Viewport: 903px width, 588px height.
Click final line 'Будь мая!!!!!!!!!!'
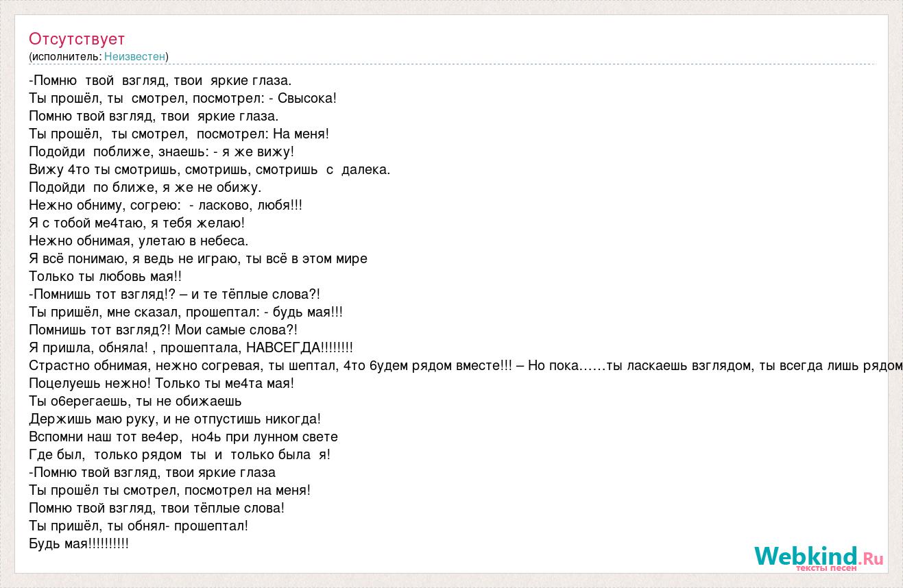[79, 543]
